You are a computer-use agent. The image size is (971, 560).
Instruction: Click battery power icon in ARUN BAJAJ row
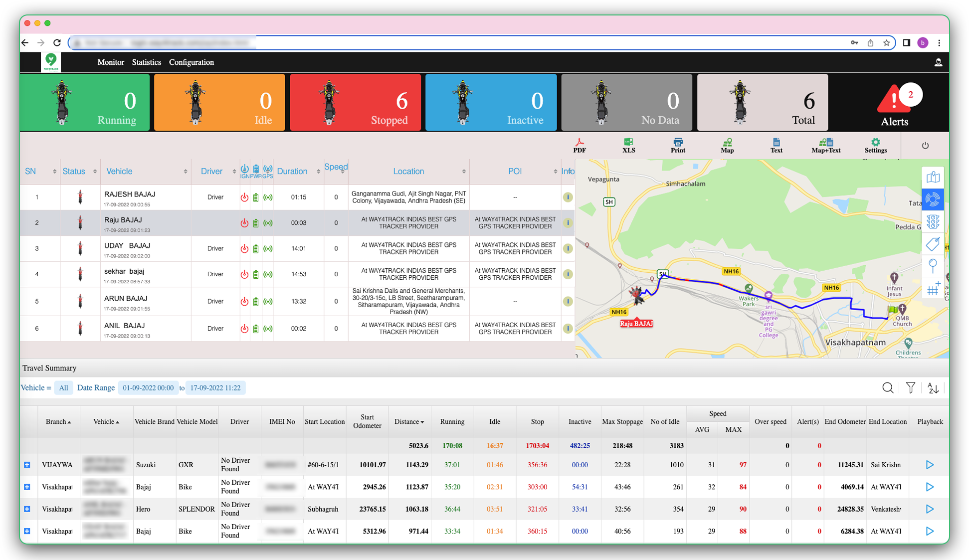click(x=256, y=302)
